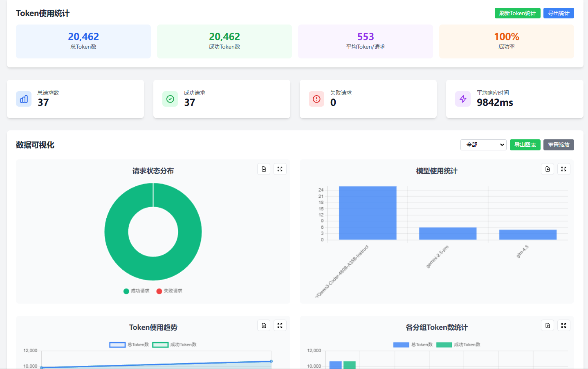The image size is (588, 369).
Task: Click the green donut ring segment
Action: tap(117, 232)
